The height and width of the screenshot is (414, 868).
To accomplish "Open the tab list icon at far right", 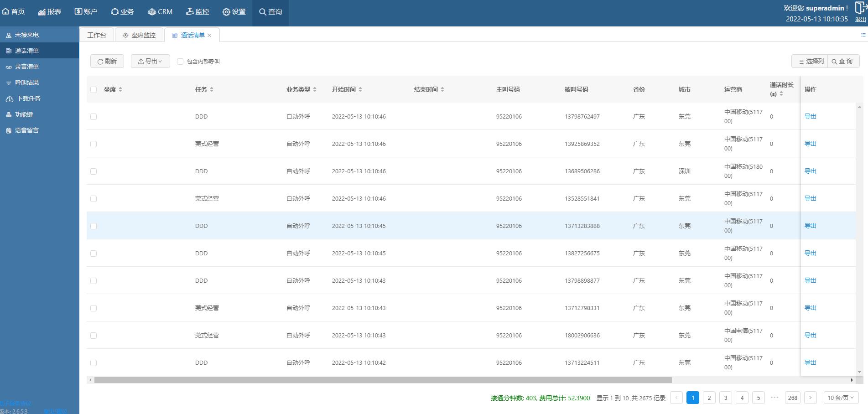I will pyautogui.click(x=863, y=35).
